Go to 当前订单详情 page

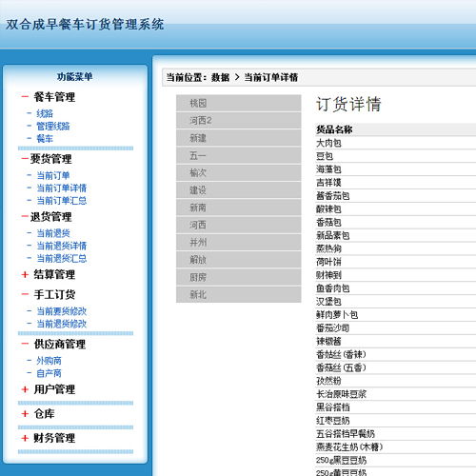62,188
